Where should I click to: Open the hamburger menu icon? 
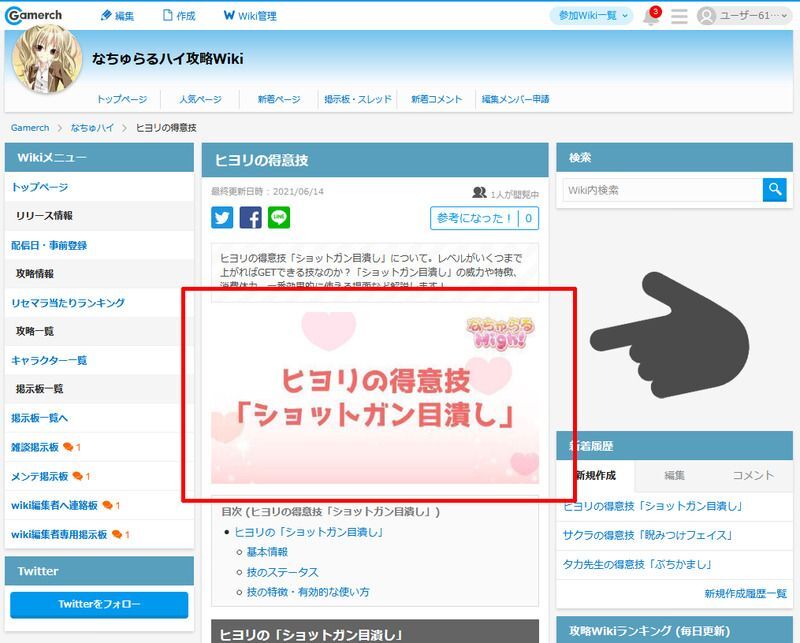tap(679, 16)
